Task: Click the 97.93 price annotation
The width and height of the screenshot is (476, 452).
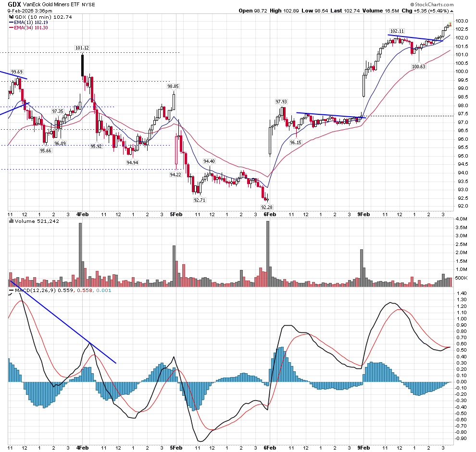Action: click(x=281, y=101)
